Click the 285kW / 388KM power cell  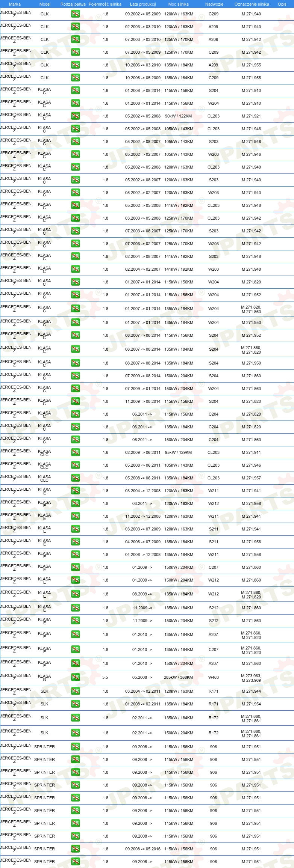pos(179,678)
